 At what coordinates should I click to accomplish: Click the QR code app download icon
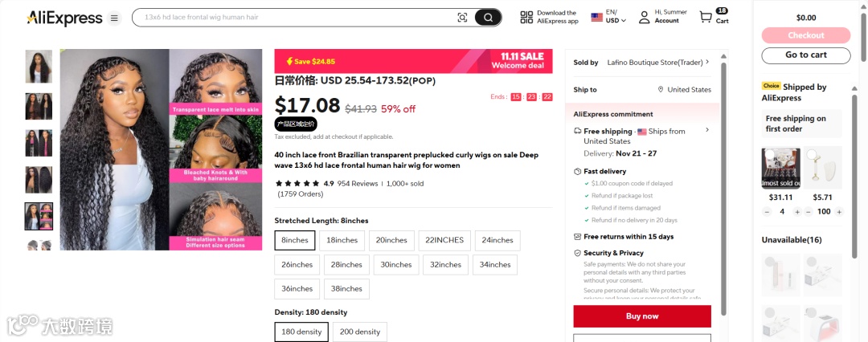526,18
